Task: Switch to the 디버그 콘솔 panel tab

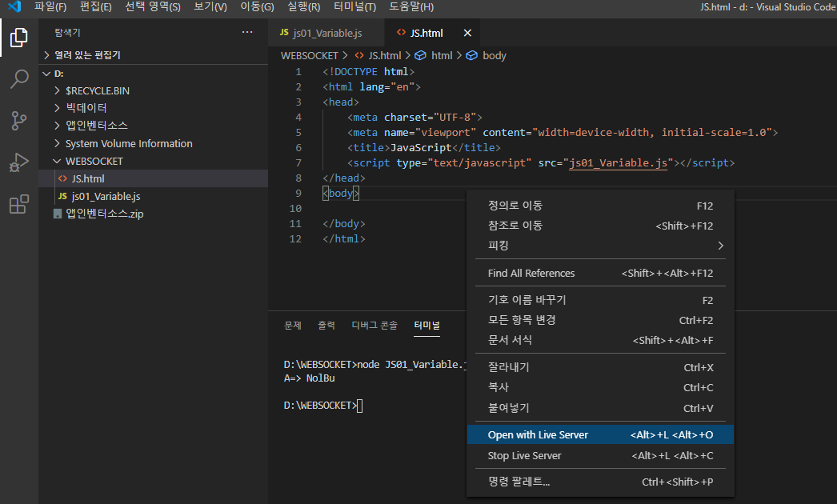Action: (374, 325)
